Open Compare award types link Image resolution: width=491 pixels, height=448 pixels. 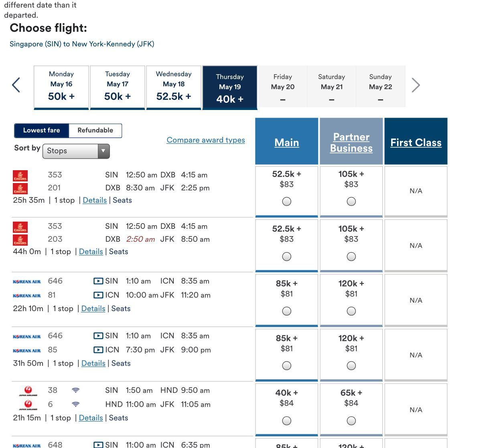coord(206,140)
